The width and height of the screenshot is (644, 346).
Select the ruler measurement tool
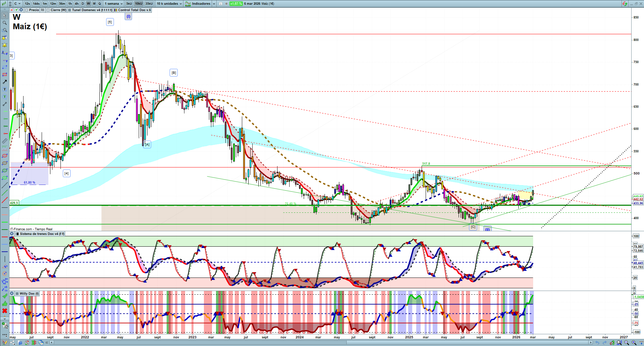[5, 141]
